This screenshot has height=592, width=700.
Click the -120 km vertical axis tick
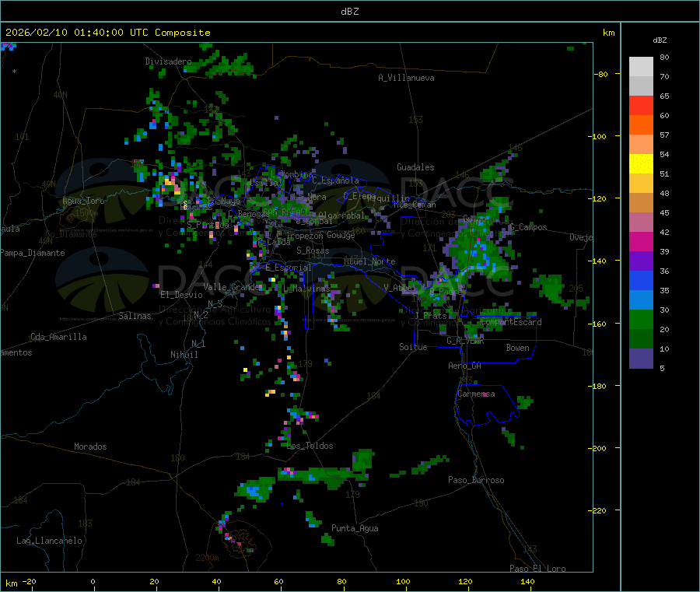click(x=599, y=198)
